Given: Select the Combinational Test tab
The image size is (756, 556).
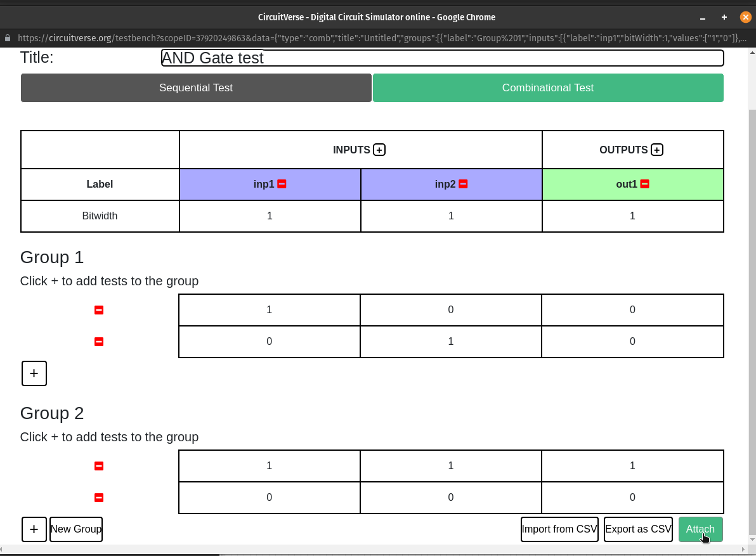Looking at the screenshot, I should [x=548, y=88].
